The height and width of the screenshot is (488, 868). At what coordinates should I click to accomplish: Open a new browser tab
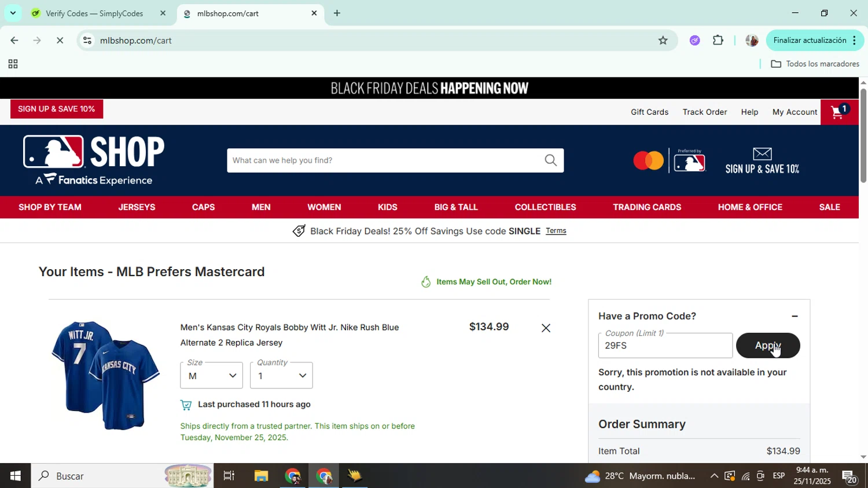pyautogui.click(x=337, y=13)
